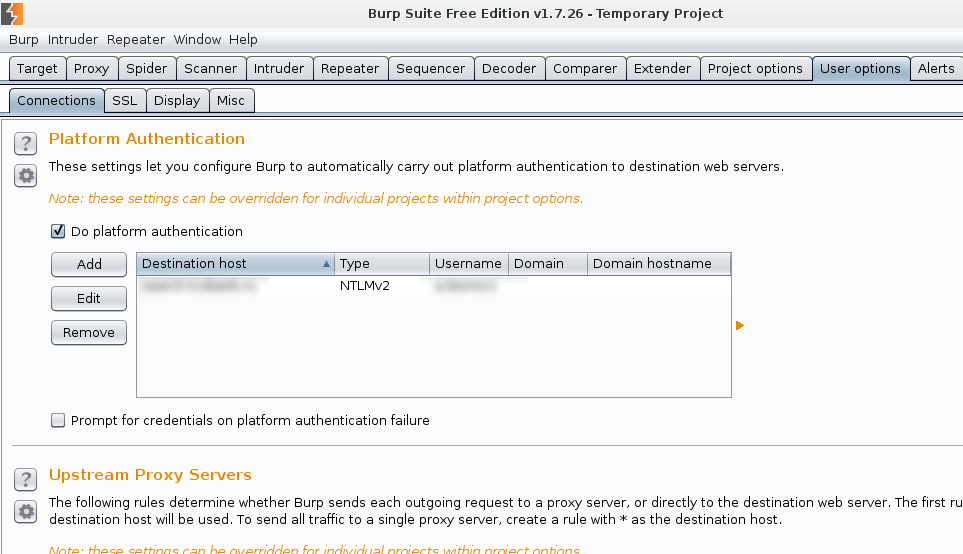Switch to the SSL sub-tab
Screen dimensions: 963x554
coord(125,101)
